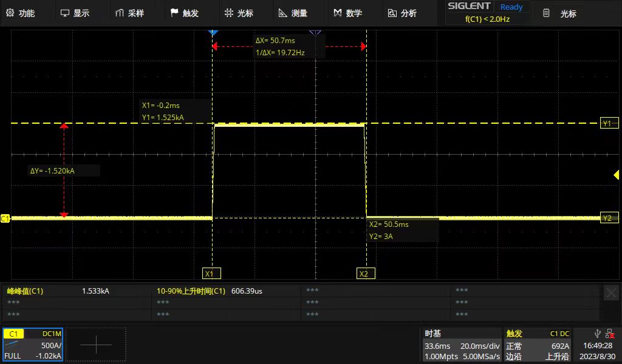Click the blue trigger position marker

213,32
